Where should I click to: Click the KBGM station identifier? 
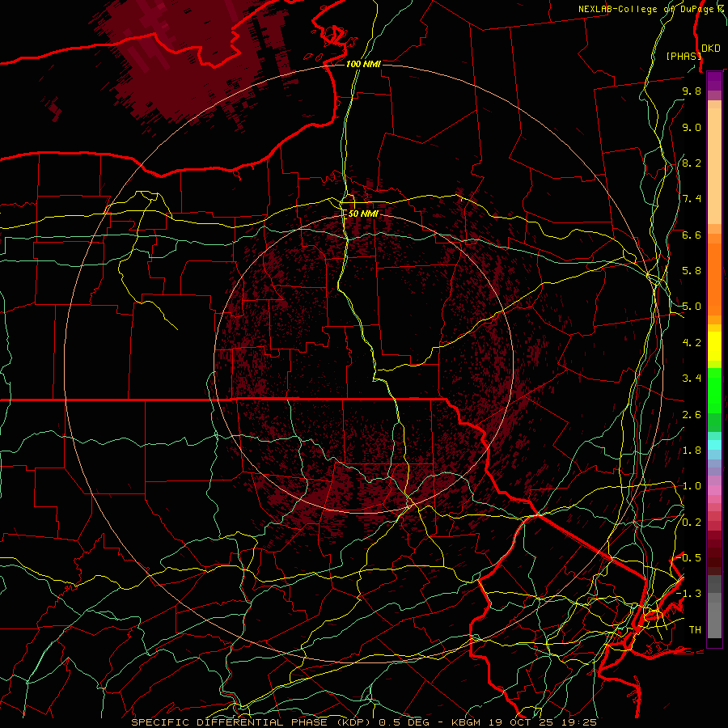click(x=468, y=722)
